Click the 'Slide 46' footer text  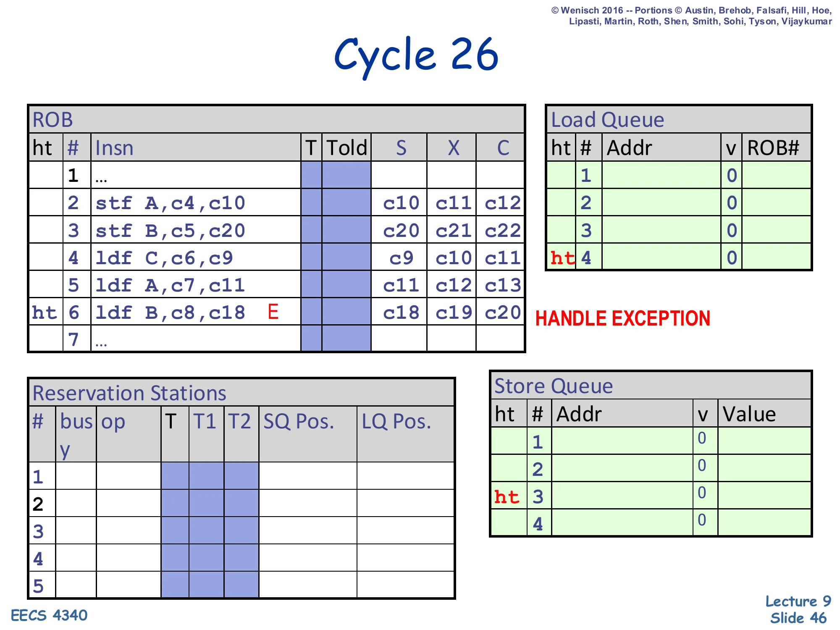coord(798,618)
